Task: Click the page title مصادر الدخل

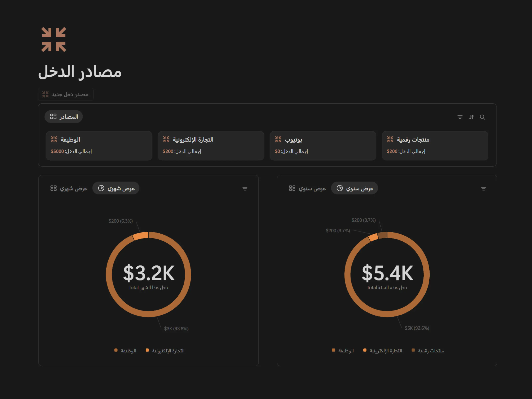Action: coord(80,72)
